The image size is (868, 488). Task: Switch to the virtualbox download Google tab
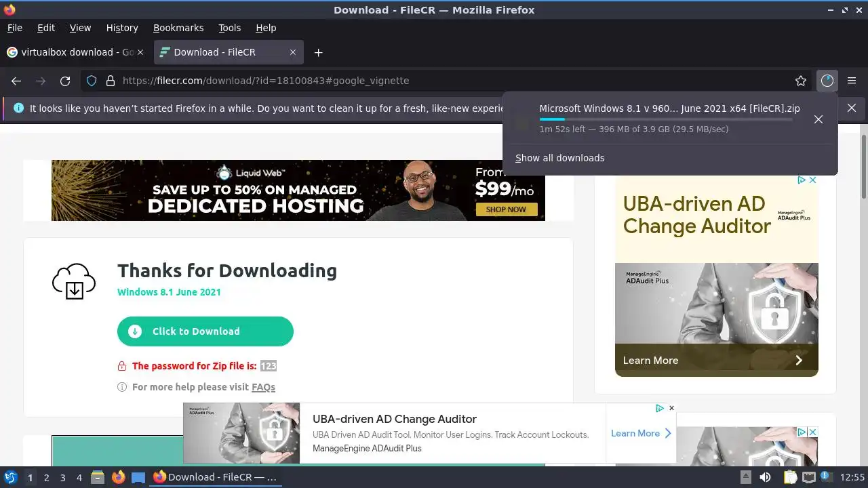(x=77, y=52)
